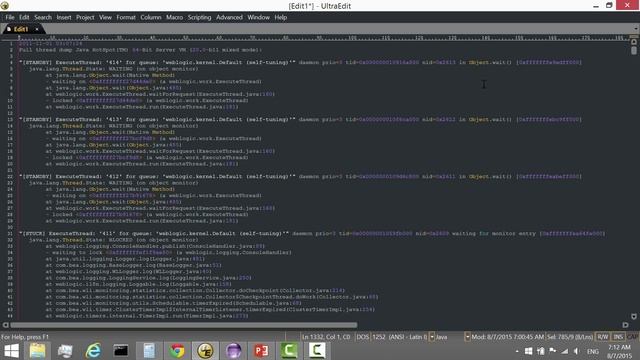
Task: Open the notepad document taskbar icon
Action: 149,351
